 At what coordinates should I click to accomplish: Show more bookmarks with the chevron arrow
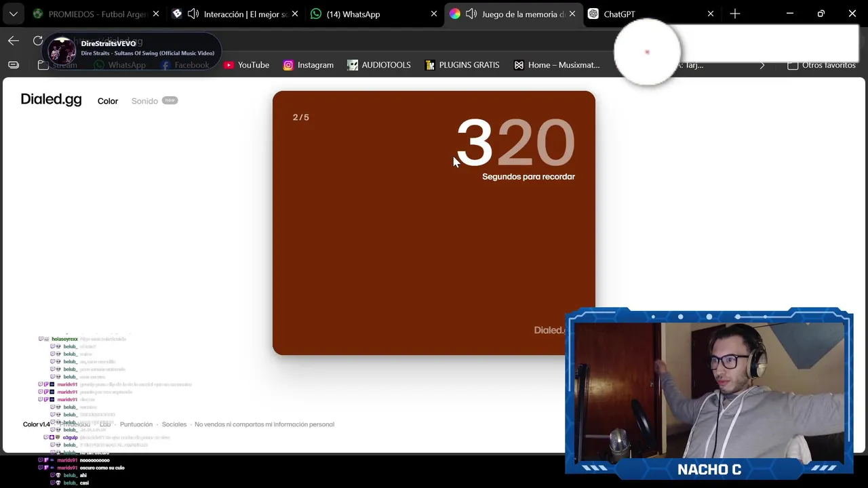tap(762, 65)
